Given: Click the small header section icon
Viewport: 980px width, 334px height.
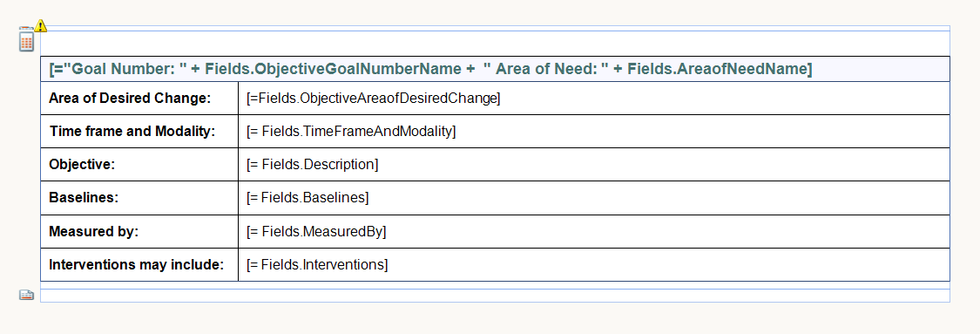Looking at the screenshot, I should pos(25,29).
